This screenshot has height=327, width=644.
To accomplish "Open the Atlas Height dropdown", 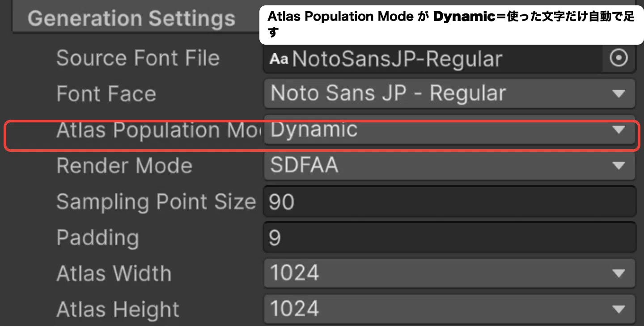I will [449, 309].
